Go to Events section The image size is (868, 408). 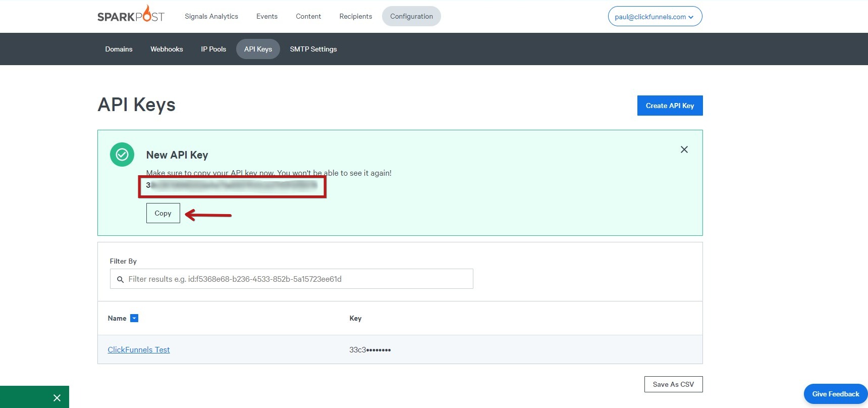coord(267,16)
